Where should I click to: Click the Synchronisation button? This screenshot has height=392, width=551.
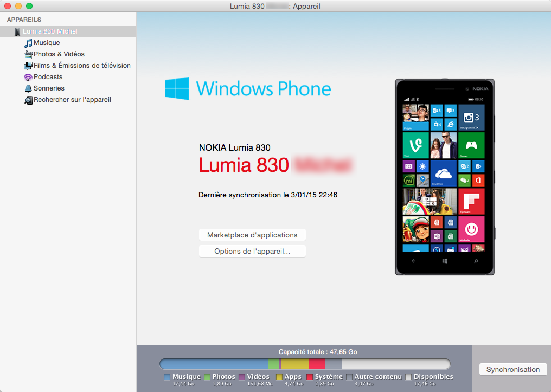pyautogui.click(x=513, y=370)
